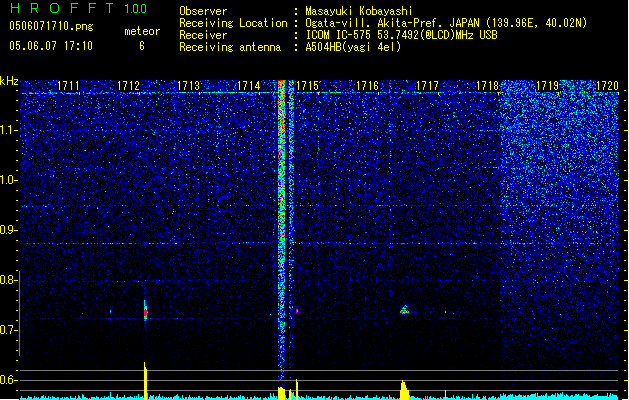
Task: Click the tallest yellow power spike near 1712
Action: point(145,381)
